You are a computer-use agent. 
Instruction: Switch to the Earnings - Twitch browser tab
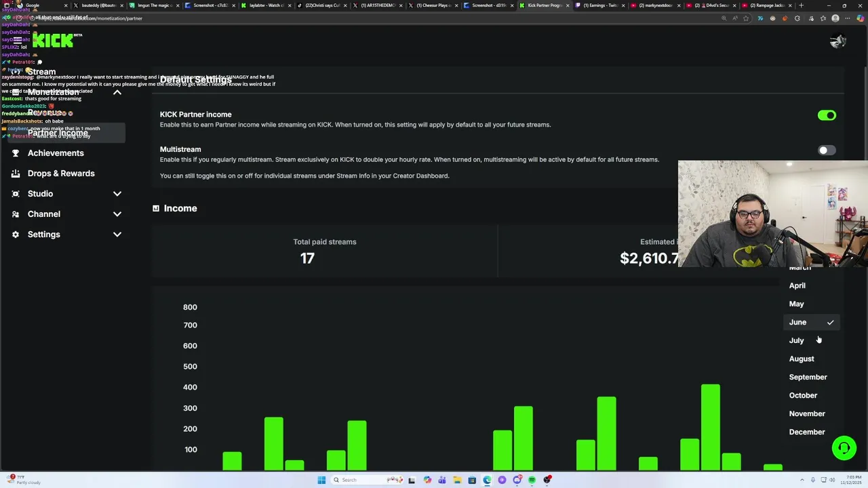click(601, 5)
